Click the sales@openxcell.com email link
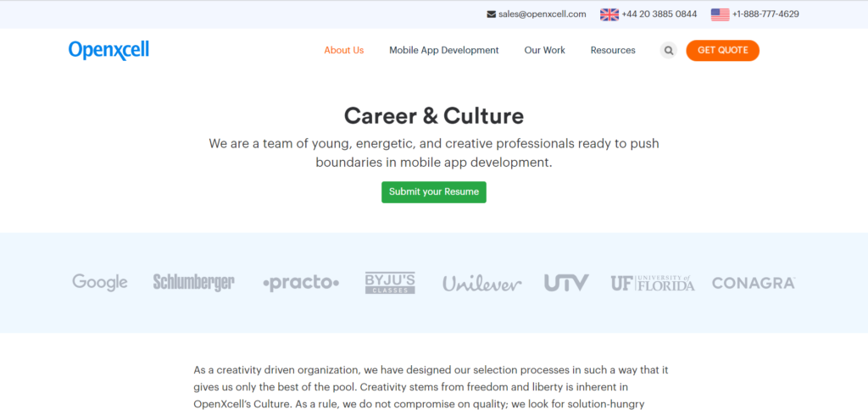Viewport: 868px width, 415px height. pos(542,14)
